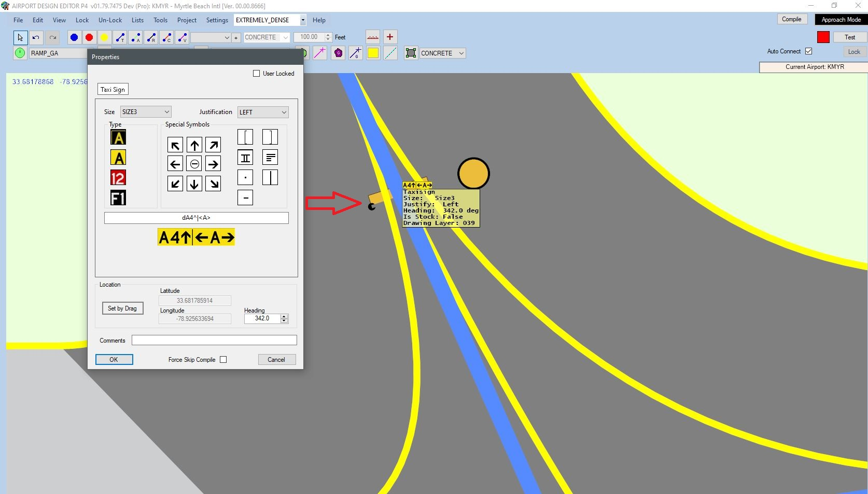The image size is (868, 494).
Task: Insert down-right arrow symbol
Action: click(x=213, y=184)
